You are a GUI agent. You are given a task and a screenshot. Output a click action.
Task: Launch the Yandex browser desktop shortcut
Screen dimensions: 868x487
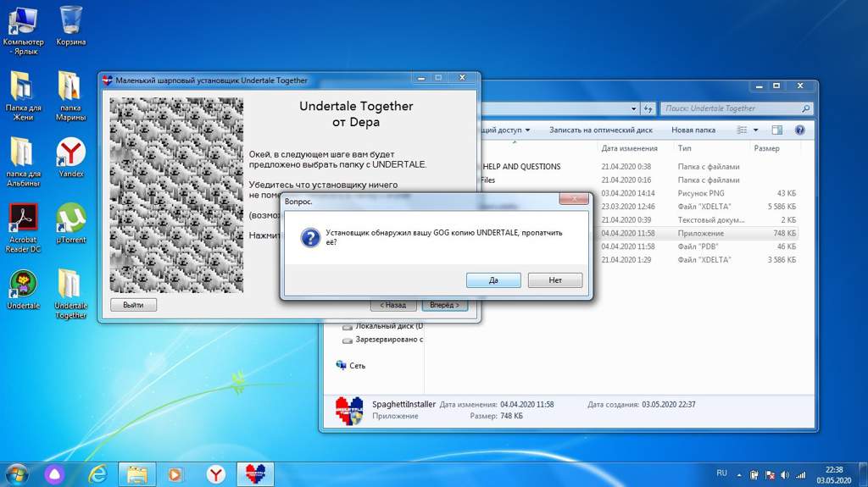71,158
